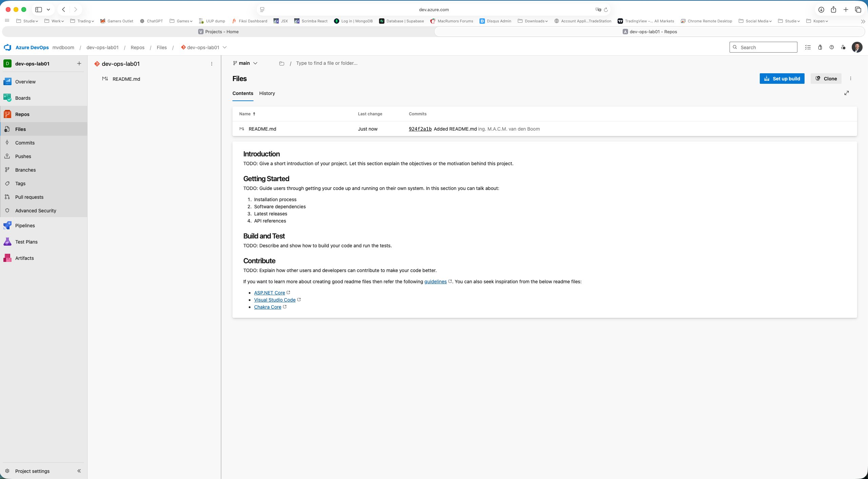Open the user settings gear icon
The width and height of the screenshot is (868, 479).
pyautogui.click(x=843, y=47)
